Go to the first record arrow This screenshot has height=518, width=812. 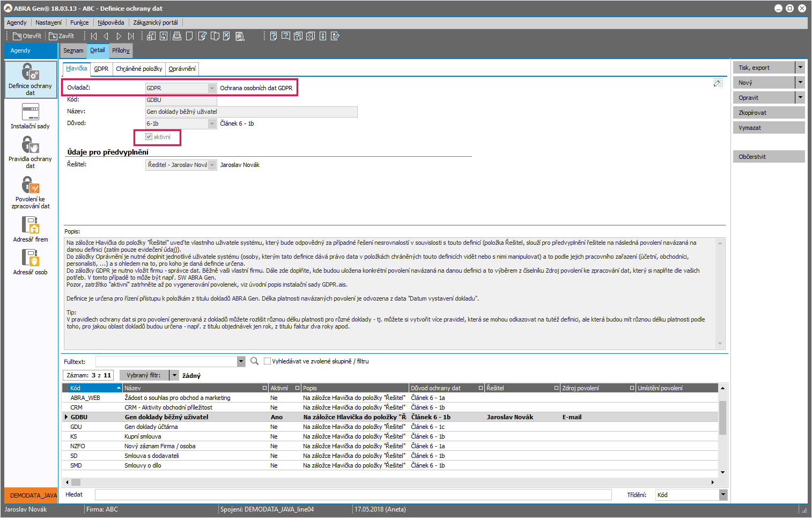pos(94,36)
